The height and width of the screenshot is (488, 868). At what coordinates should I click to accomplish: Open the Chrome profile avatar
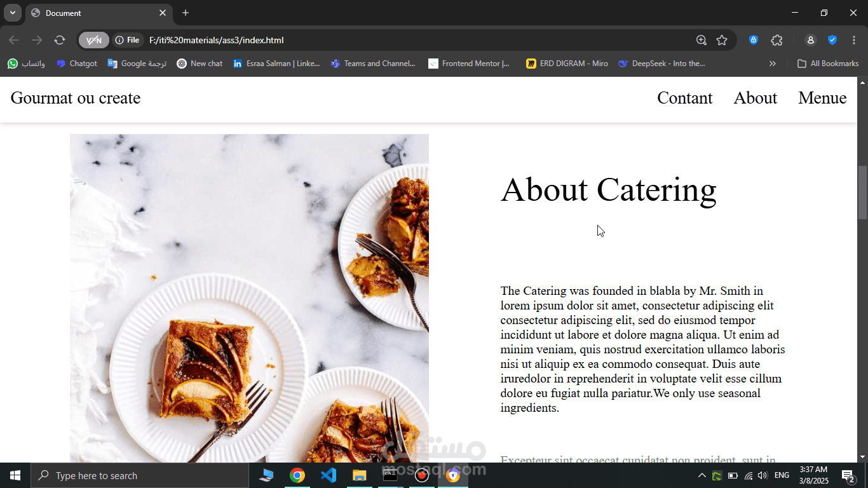810,40
